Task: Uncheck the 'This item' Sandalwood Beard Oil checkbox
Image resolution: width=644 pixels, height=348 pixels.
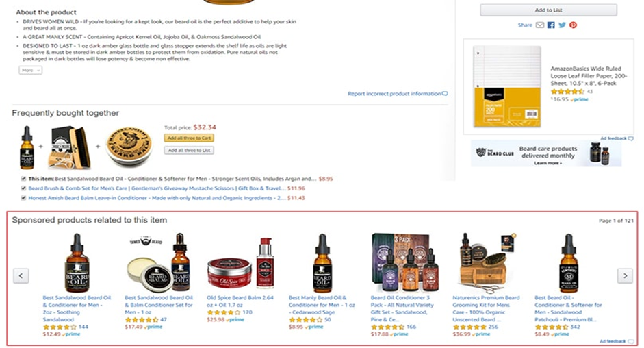Action: click(x=23, y=179)
